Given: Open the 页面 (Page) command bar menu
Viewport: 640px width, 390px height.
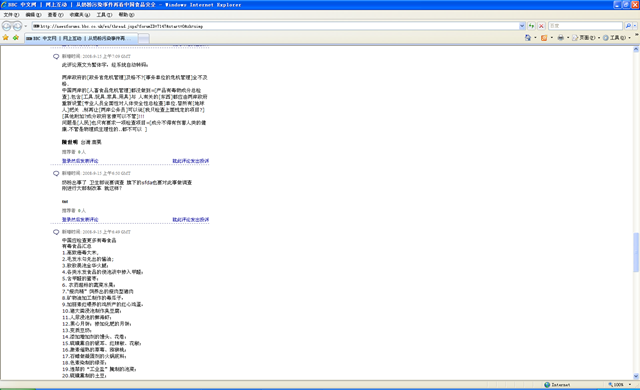Looking at the screenshot, I should (x=584, y=38).
